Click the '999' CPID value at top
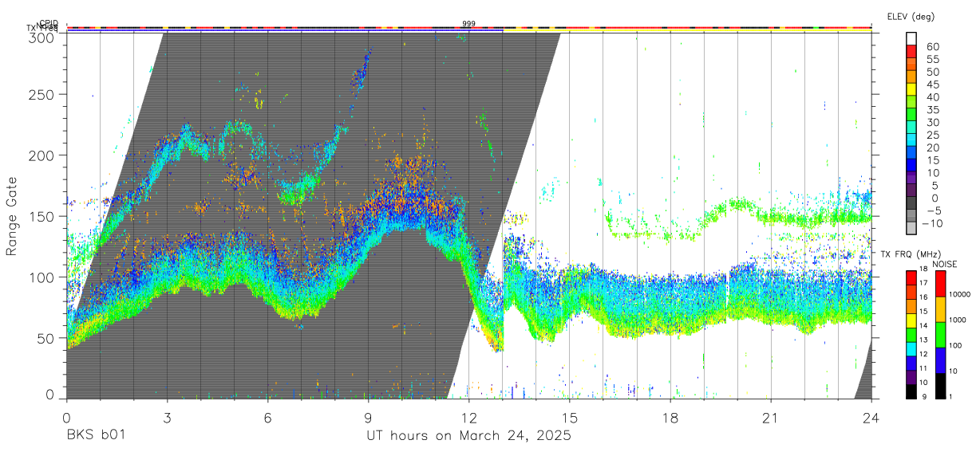The image size is (980, 452). pos(468,24)
